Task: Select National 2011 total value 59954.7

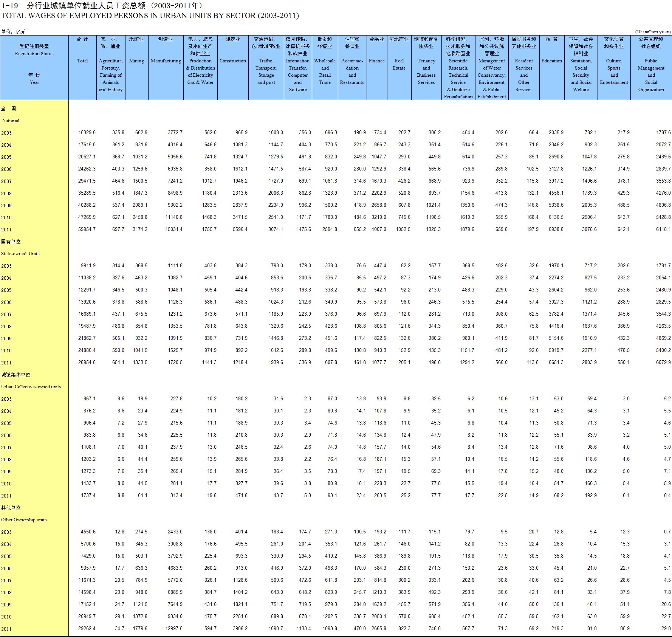Action: click(87, 229)
